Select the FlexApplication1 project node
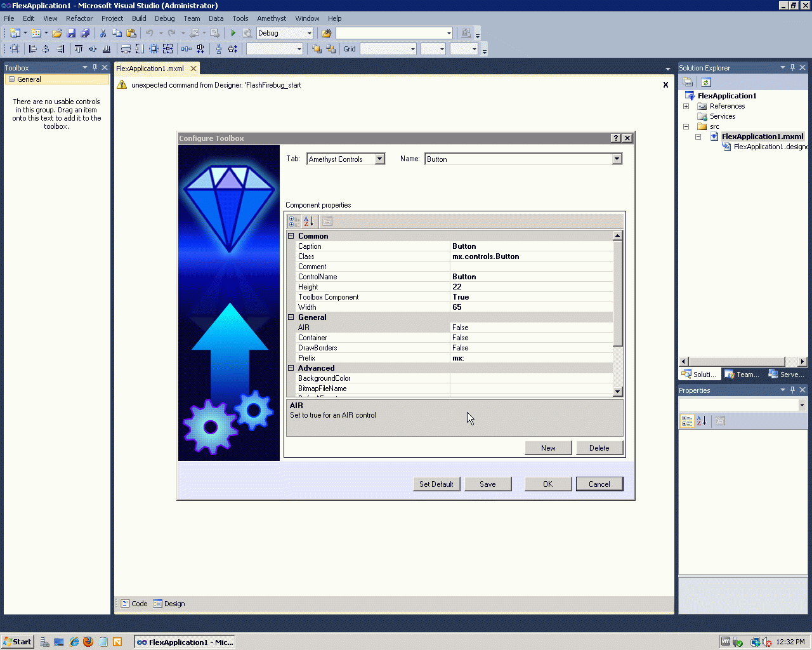This screenshot has height=650, width=812. click(727, 96)
